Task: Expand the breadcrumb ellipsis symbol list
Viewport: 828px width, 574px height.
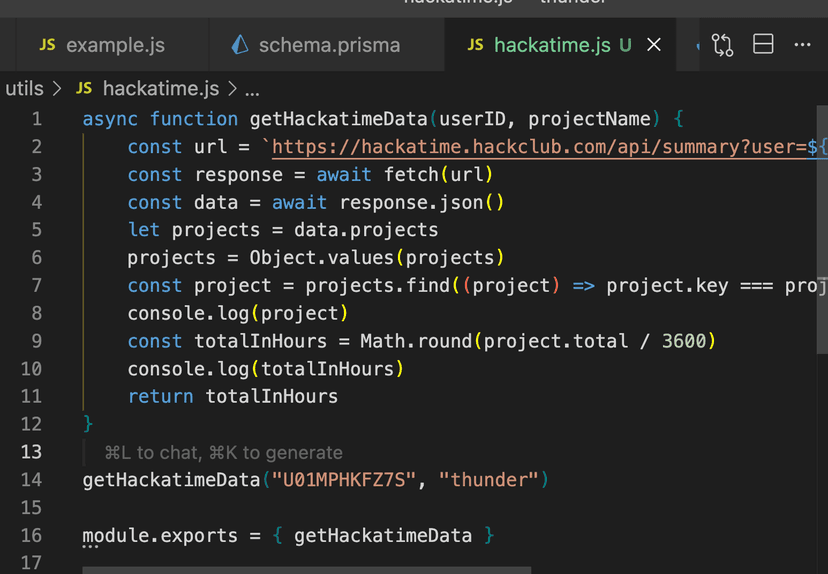Action: (252, 88)
